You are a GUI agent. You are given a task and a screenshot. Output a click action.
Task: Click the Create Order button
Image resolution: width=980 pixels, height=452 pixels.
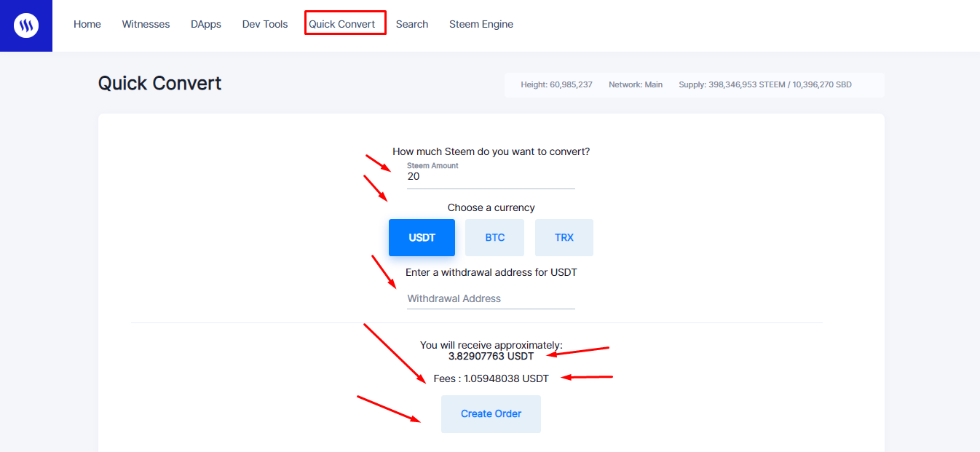[x=491, y=414]
